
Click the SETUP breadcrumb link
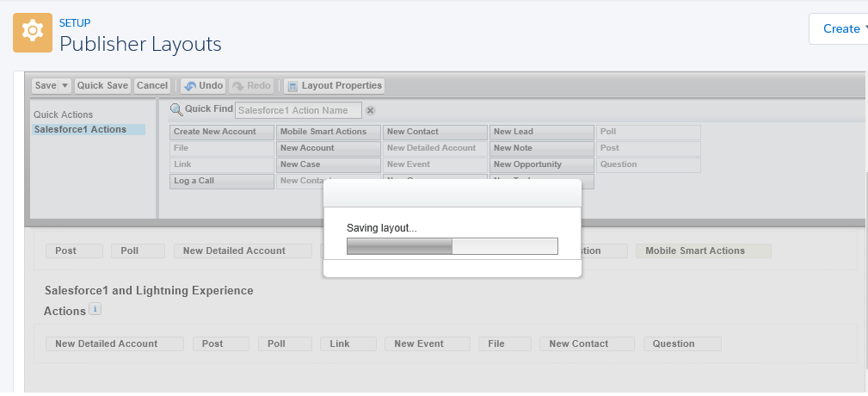point(75,22)
